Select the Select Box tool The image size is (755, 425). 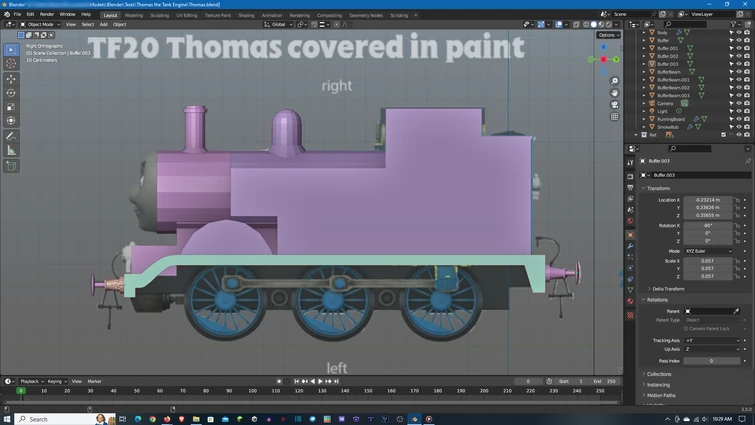point(12,50)
